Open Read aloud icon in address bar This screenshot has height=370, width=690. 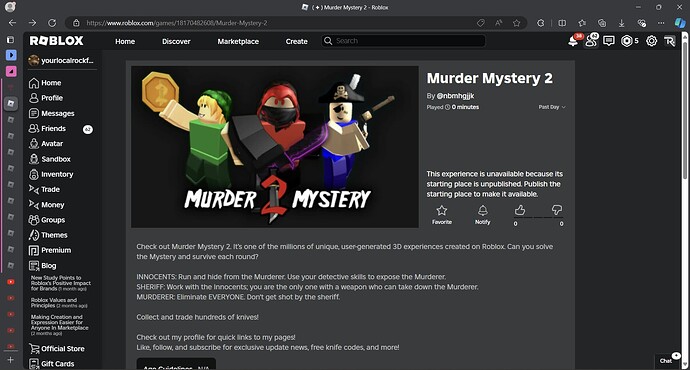pyautogui.click(x=499, y=23)
